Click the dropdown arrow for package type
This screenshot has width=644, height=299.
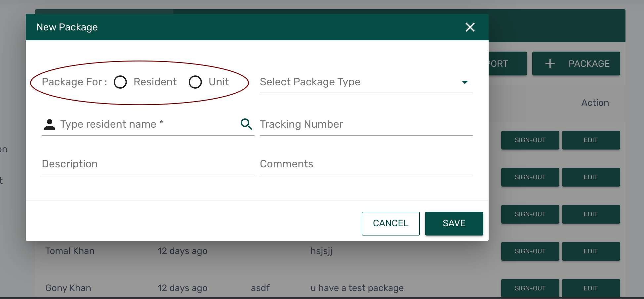pyautogui.click(x=465, y=82)
